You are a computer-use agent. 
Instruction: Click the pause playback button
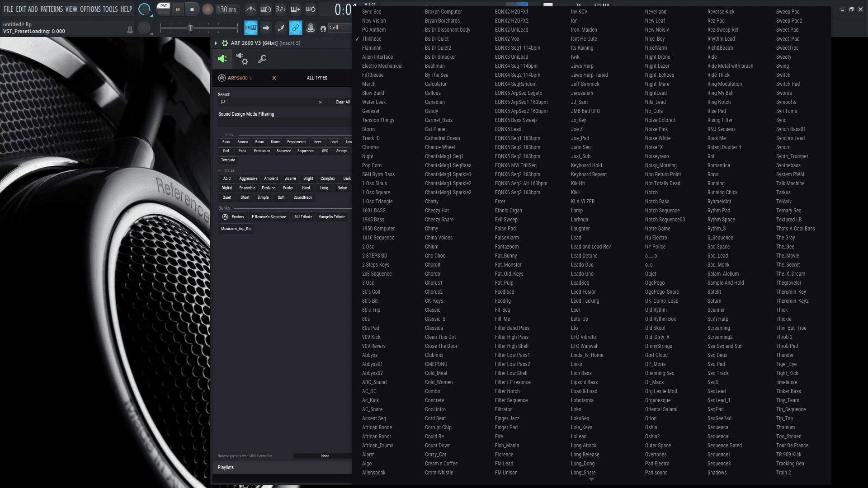click(x=178, y=9)
